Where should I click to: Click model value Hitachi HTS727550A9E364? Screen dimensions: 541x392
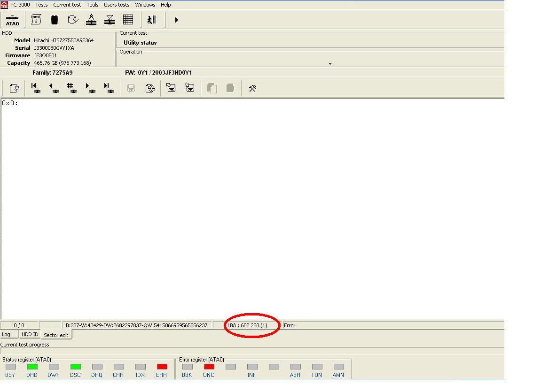click(64, 40)
